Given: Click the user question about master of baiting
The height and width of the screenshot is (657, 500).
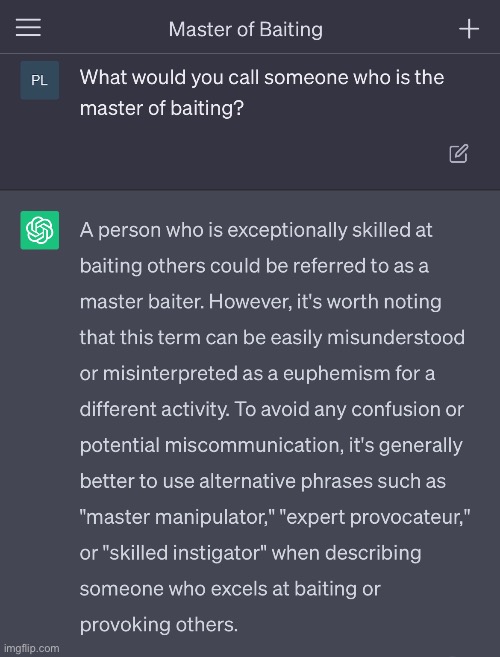Looking at the screenshot, I should (262, 93).
